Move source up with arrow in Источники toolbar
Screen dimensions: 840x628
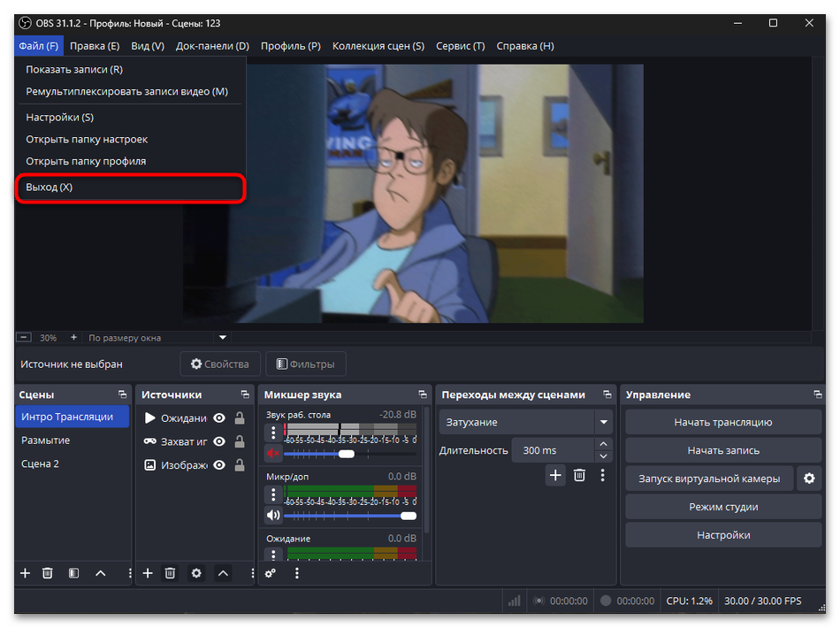point(223,573)
